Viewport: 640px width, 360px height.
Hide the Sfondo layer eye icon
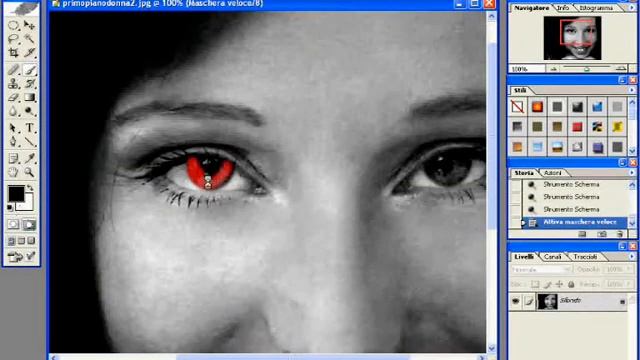(516, 302)
